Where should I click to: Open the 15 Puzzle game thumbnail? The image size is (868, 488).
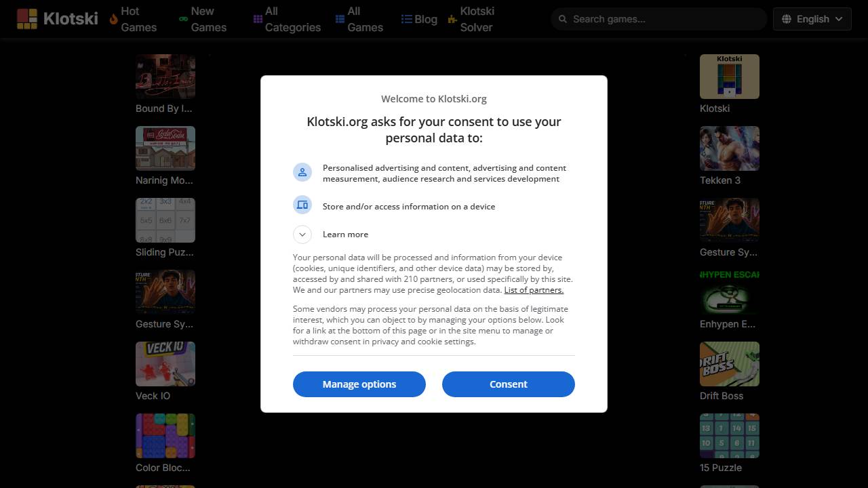[x=730, y=436]
